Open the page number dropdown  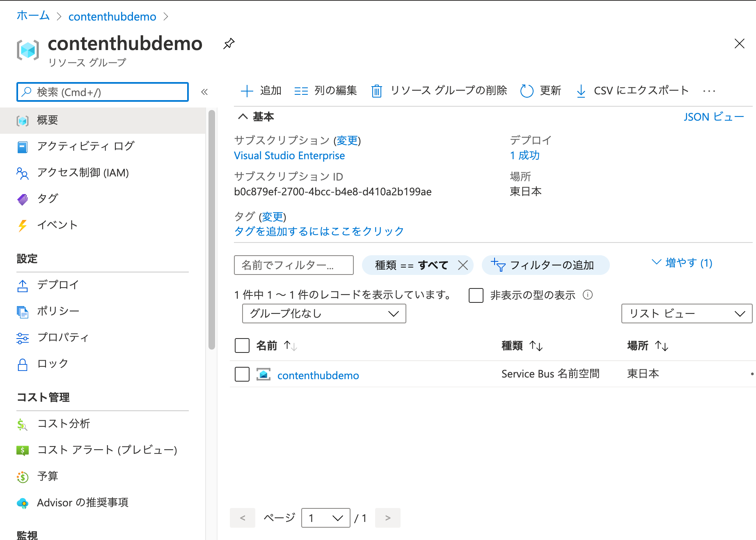(x=326, y=518)
